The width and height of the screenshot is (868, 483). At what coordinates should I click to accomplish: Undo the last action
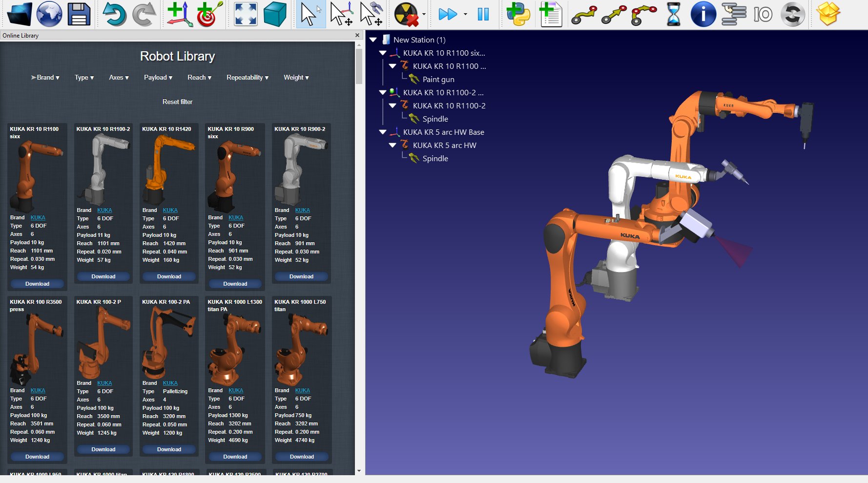tap(114, 14)
